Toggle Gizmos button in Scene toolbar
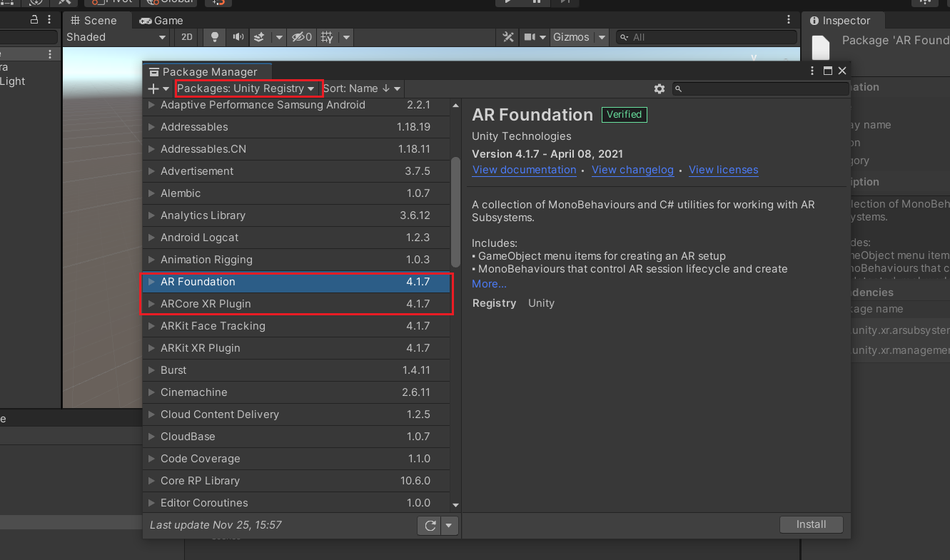The width and height of the screenshot is (950, 560). click(x=572, y=37)
